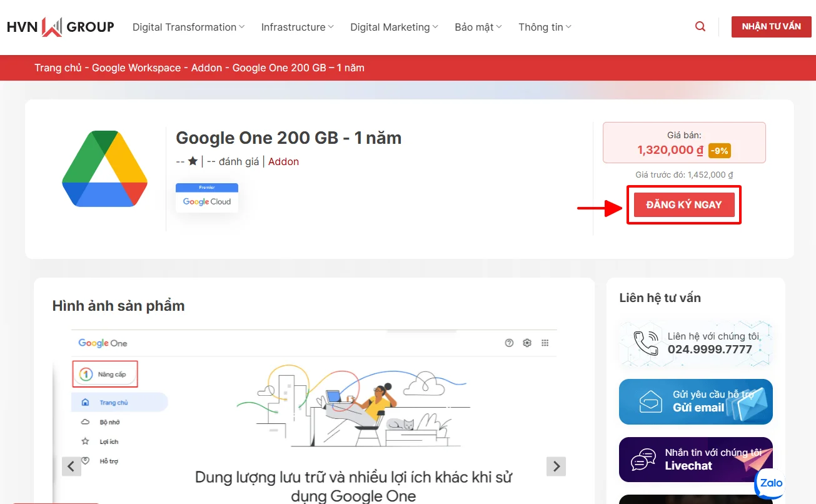Viewport: 816px width, 504px height.
Task: Click the Google Drive product logo
Action: [x=104, y=169]
